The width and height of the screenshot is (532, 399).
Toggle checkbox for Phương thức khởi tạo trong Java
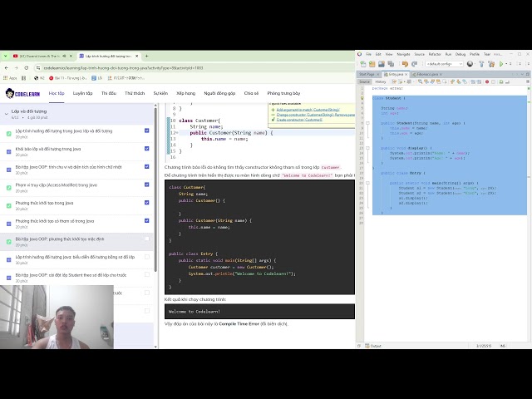tap(146, 202)
